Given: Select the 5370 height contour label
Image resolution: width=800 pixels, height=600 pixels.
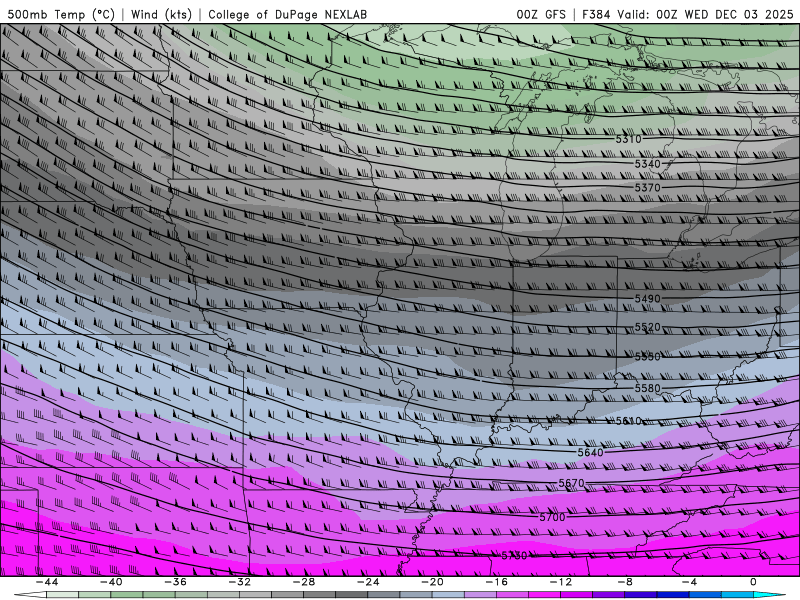Looking at the screenshot, I should 647,187.
